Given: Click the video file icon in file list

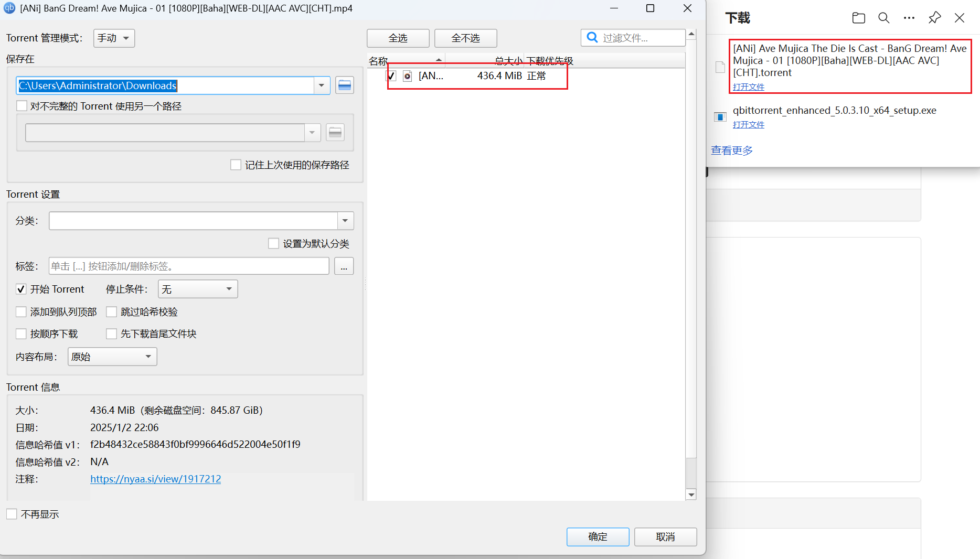Looking at the screenshot, I should [408, 76].
